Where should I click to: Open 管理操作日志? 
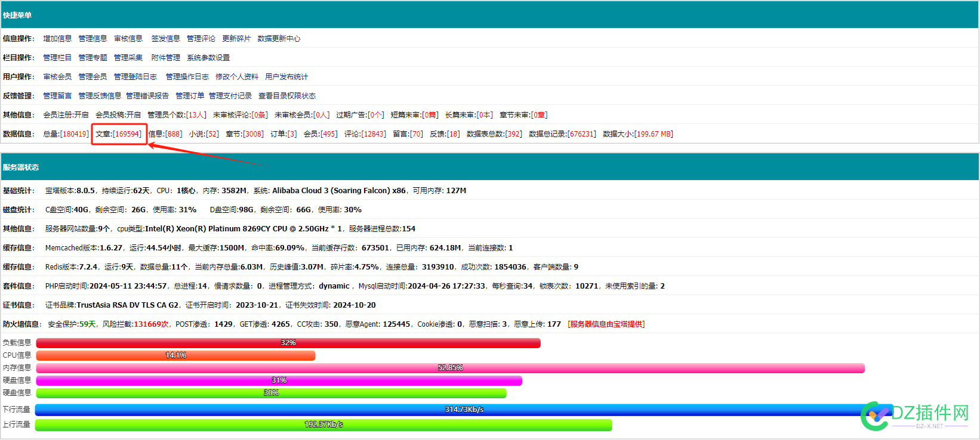pyautogui.click(x=187, y=77)
